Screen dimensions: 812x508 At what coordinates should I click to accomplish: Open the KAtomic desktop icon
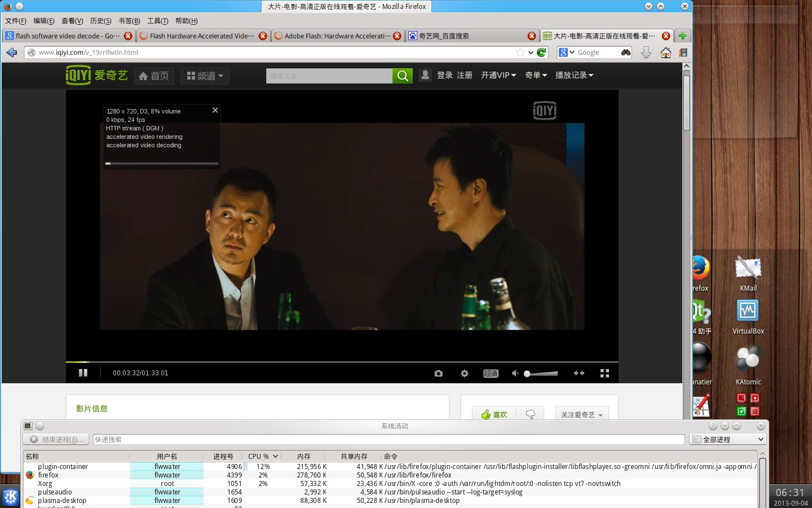coord(748,365)
